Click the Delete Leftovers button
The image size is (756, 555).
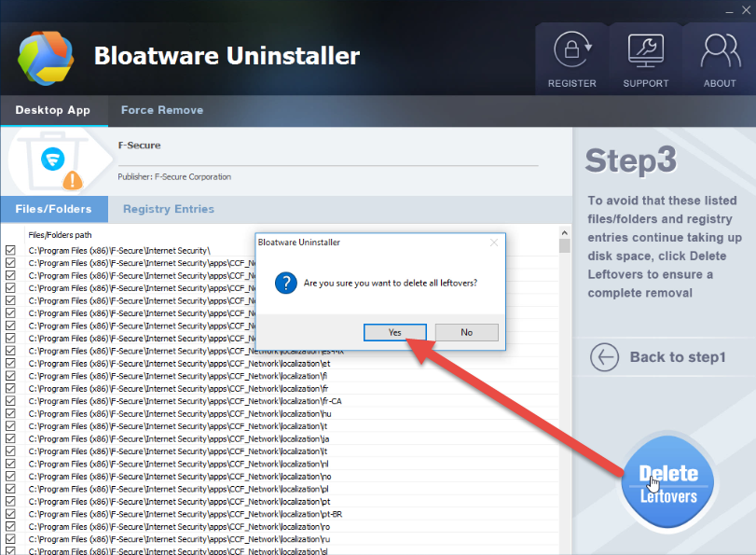coord(667,482)
